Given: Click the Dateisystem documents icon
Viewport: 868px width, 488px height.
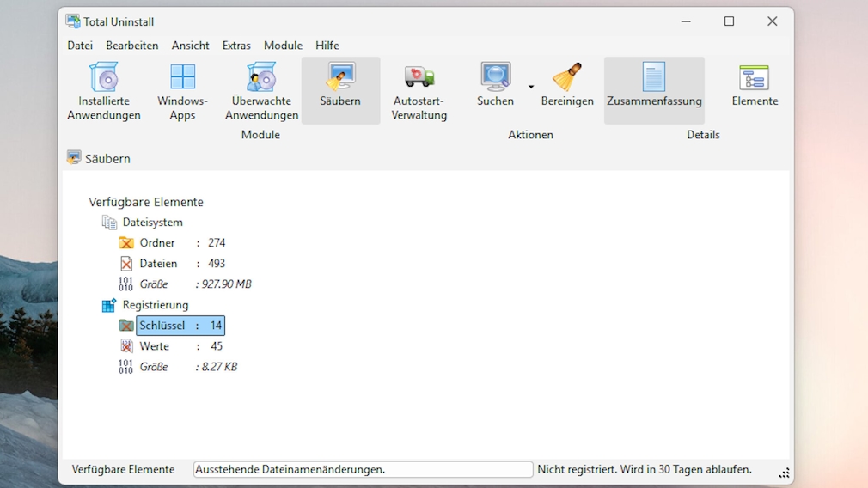Looking at the screenshot, I should coord(109,223).
